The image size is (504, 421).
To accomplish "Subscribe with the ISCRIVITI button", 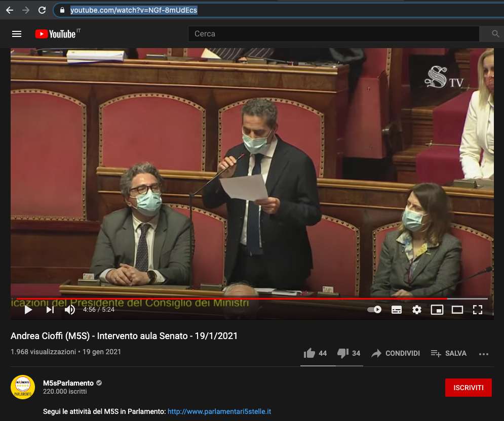I will (469, 388).
